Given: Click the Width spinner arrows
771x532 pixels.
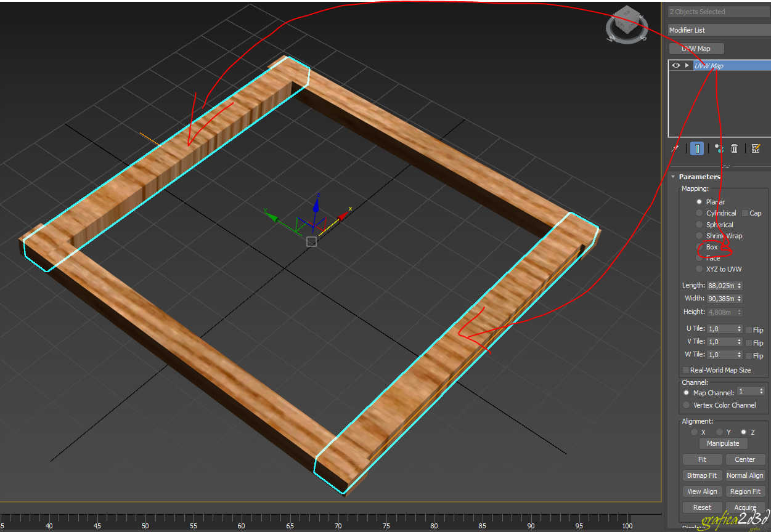Looking at the screenshot, I should click(x=740, y=299).
